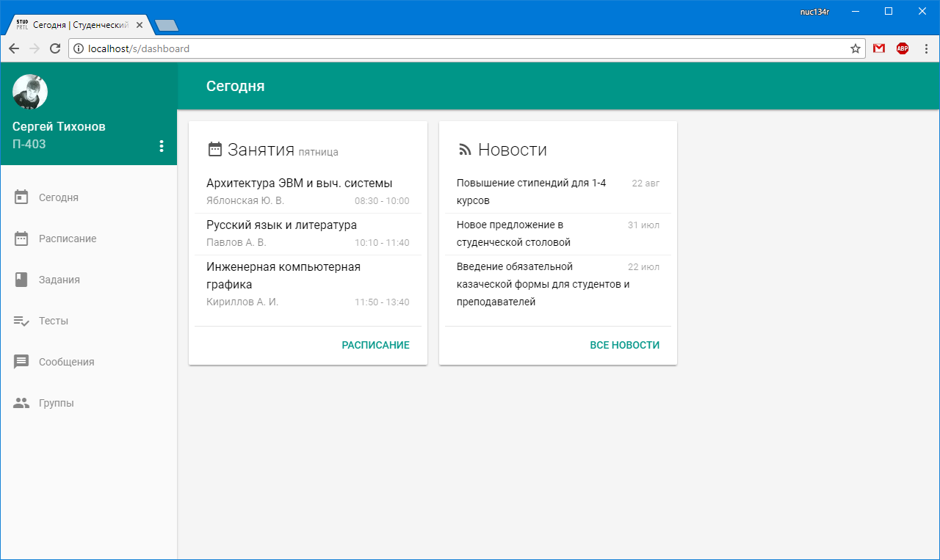Viewport: 940px width, 560px height.
Task: Select the Сегодня calendar icon in sidebar
Action: (21, 197)
